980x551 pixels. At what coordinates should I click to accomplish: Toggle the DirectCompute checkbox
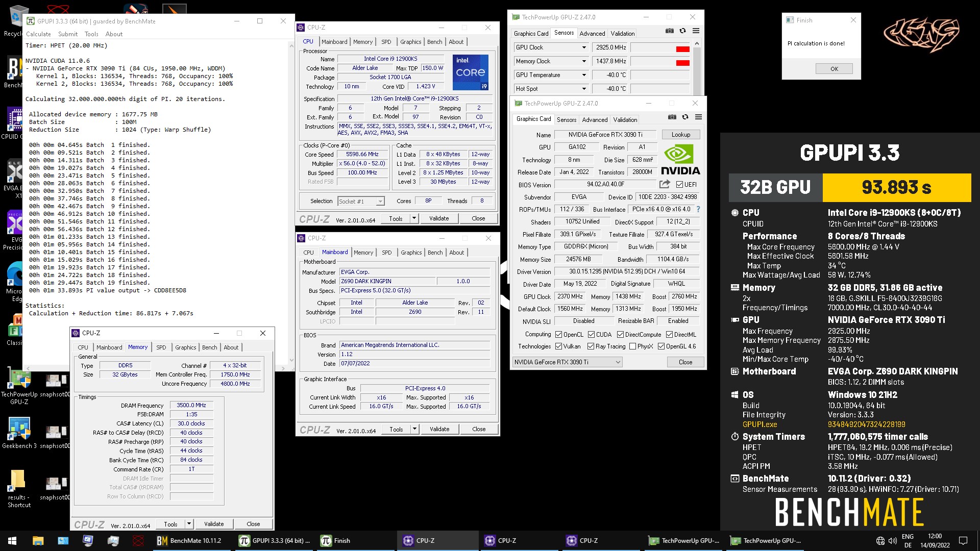tap(620, 335)
